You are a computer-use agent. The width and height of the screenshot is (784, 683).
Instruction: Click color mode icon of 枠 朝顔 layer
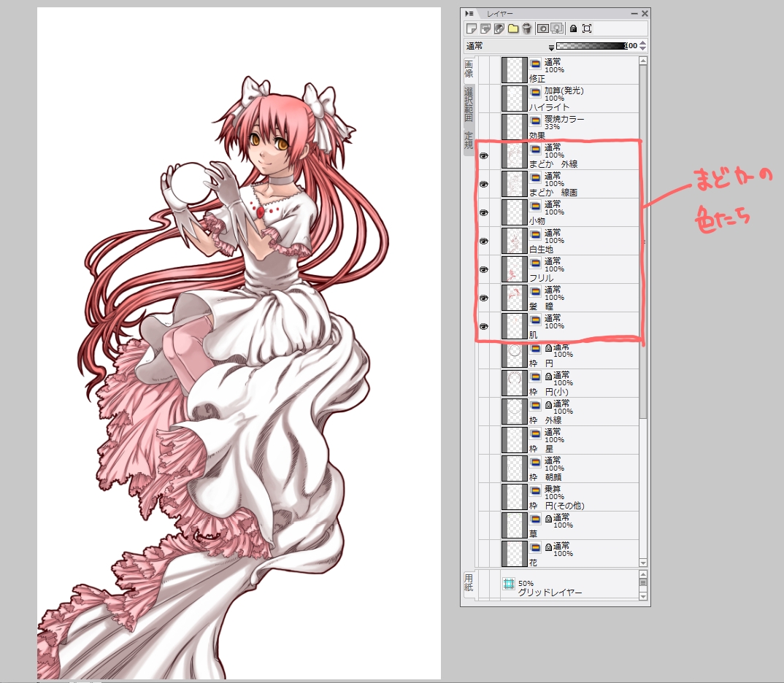click(535, 462)
